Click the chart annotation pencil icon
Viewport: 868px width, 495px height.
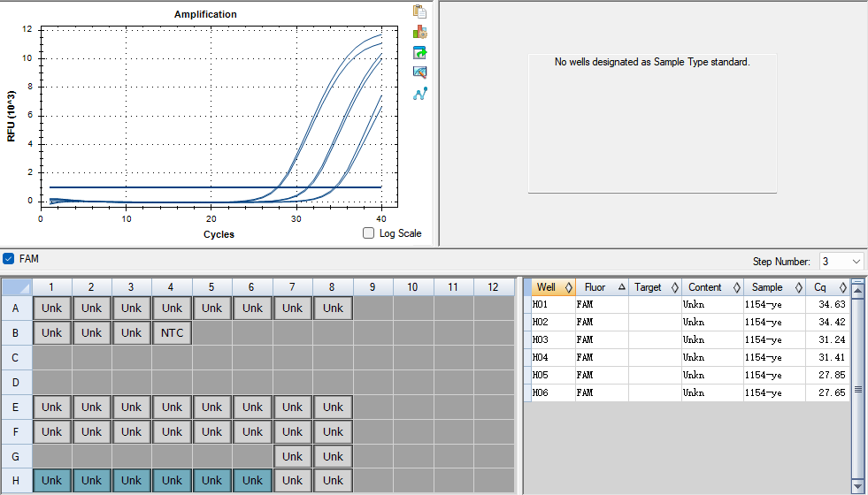pos(419,72)
